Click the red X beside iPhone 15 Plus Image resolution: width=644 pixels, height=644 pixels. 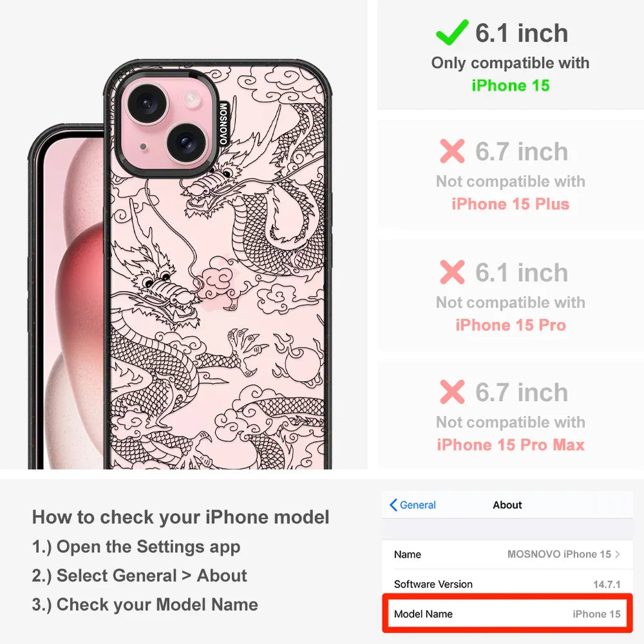[452, 151]
